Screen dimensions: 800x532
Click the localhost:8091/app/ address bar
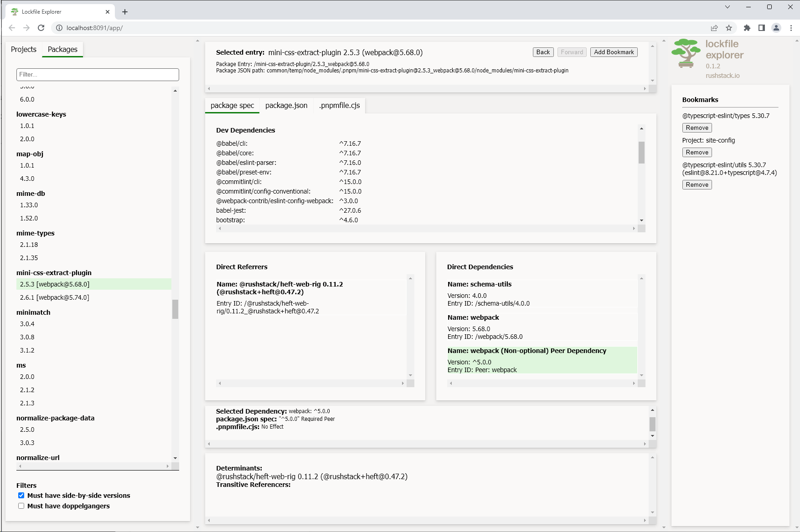click(x=94, y=28)
